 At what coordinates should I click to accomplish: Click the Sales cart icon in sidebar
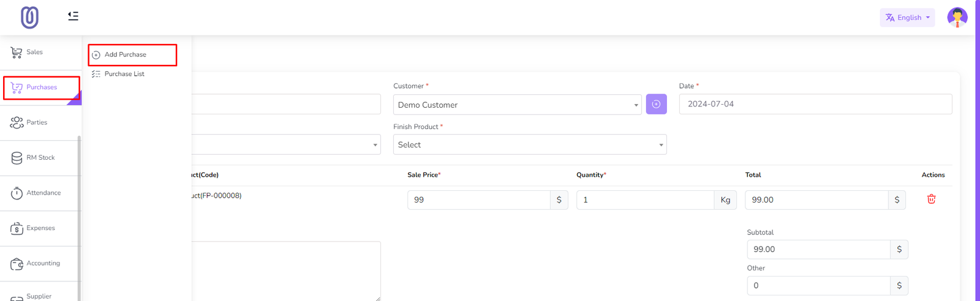[x=17, y=53]
